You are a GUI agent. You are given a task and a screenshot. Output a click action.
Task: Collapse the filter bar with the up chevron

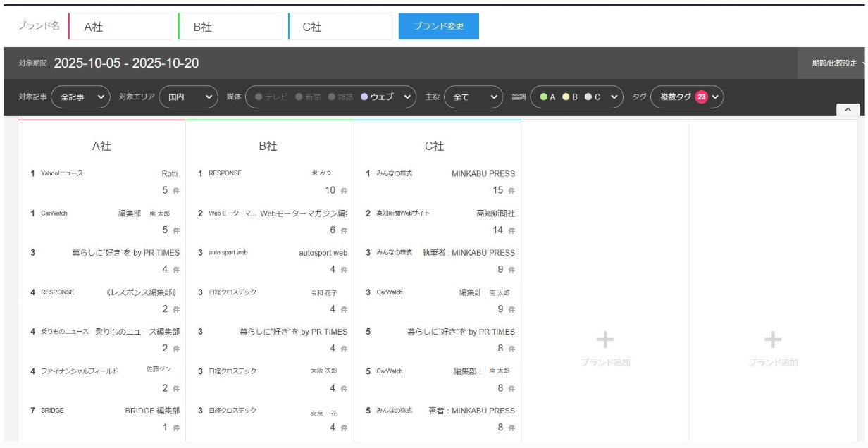click(848, 110)
